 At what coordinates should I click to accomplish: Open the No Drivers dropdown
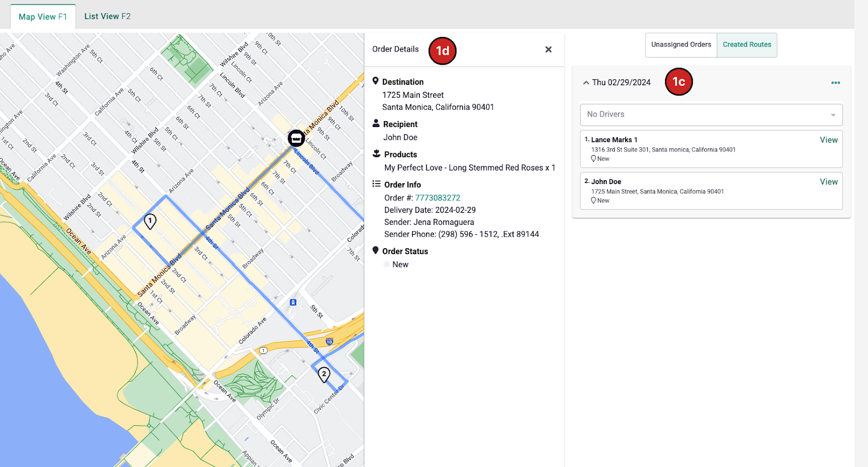point(711,115)
